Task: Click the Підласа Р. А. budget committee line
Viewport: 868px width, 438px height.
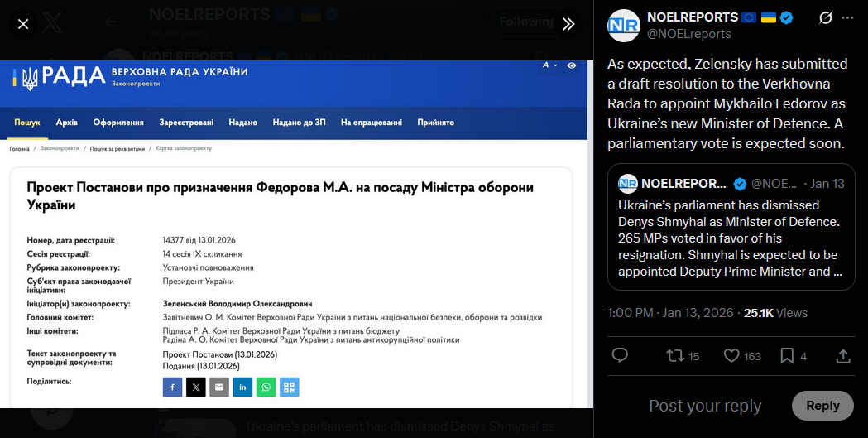Action: click(x=281, y=330)
